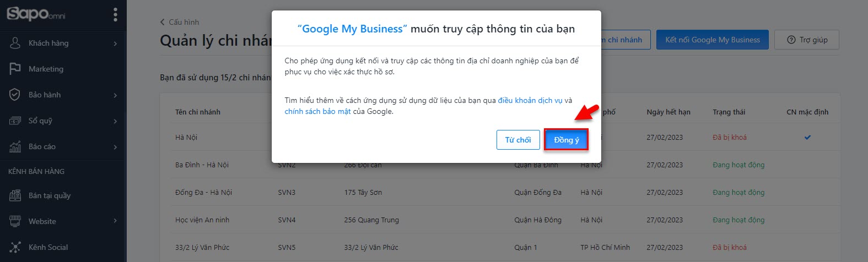Click address 256 Quang Trung
The width and height of the screenshot is (868, 262).
(x=371, y=220)
